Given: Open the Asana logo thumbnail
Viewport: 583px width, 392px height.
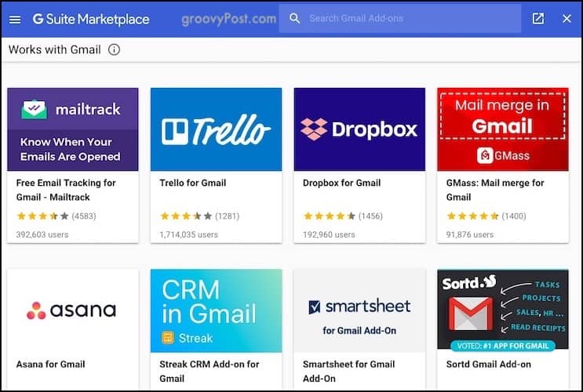Looking at the screenshot, I should (x=73, y=310).
